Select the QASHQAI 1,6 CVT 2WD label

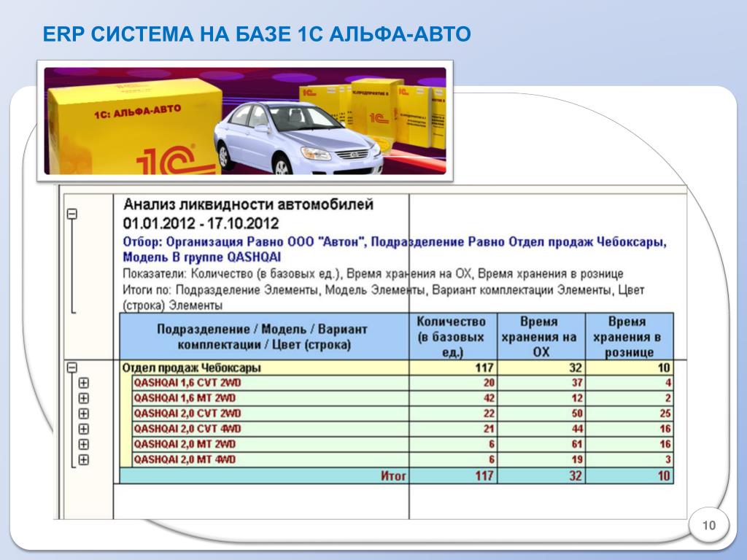tap(187, 383)
